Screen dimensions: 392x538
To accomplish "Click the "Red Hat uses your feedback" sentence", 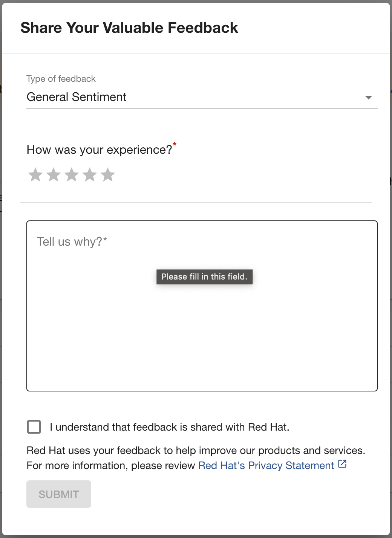I will [196, 451].
